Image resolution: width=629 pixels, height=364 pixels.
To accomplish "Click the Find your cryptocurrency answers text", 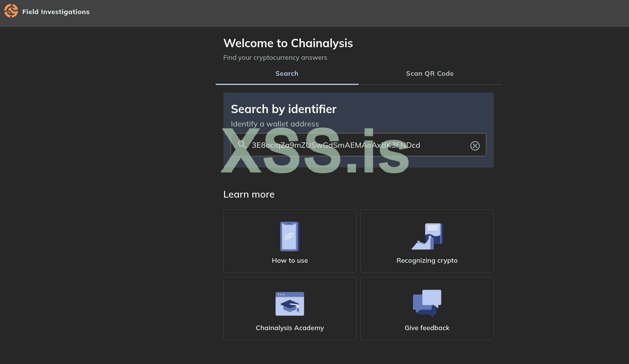I will tap(275, 58).
